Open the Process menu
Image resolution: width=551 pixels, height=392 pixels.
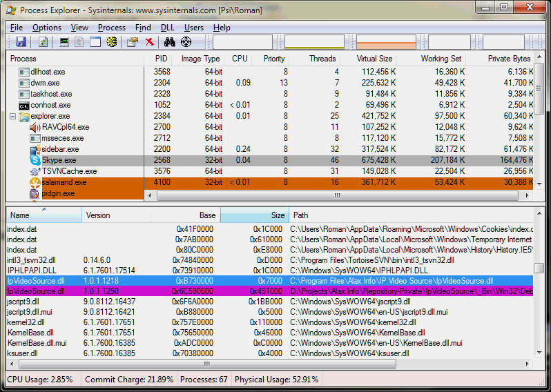pos(112,28)
